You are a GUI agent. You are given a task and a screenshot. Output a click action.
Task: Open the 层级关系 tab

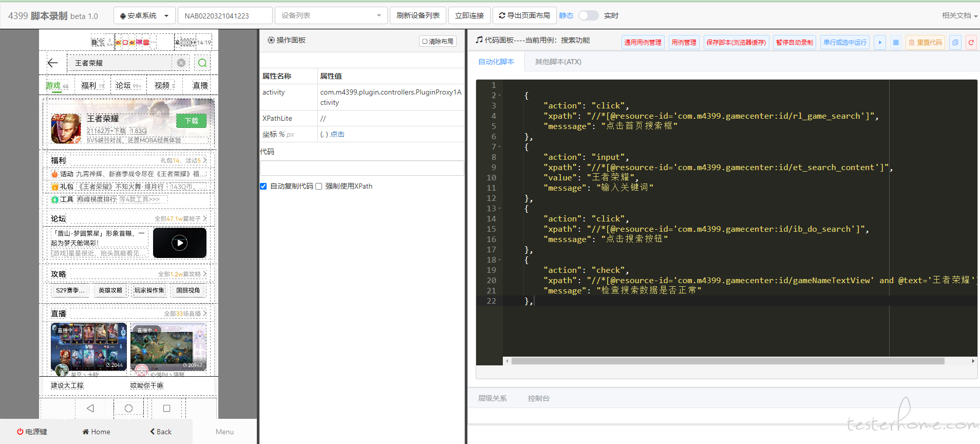click(493, 398)
